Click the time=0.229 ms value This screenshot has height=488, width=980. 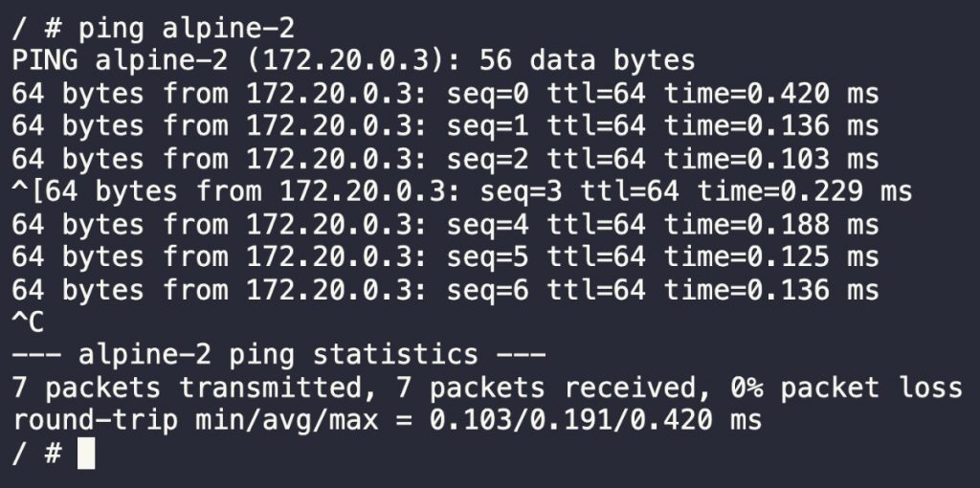(x=804, y=191)
